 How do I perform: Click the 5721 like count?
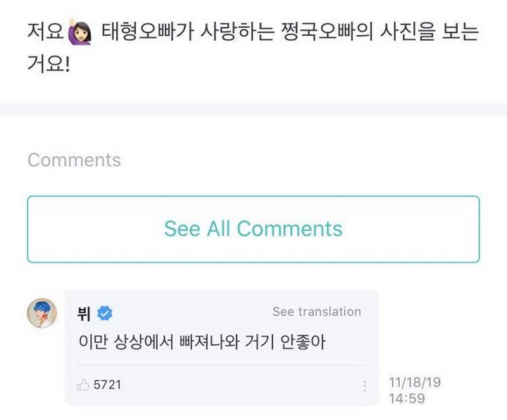(108, 385)
